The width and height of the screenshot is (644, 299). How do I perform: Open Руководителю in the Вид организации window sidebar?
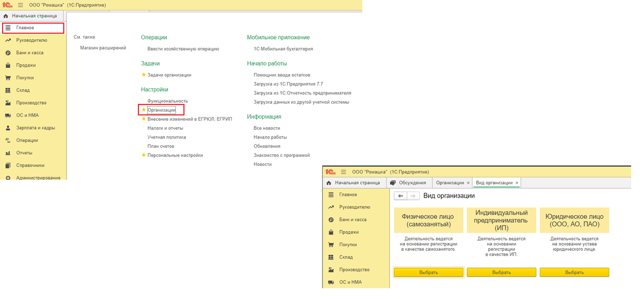tap(355, 207)
